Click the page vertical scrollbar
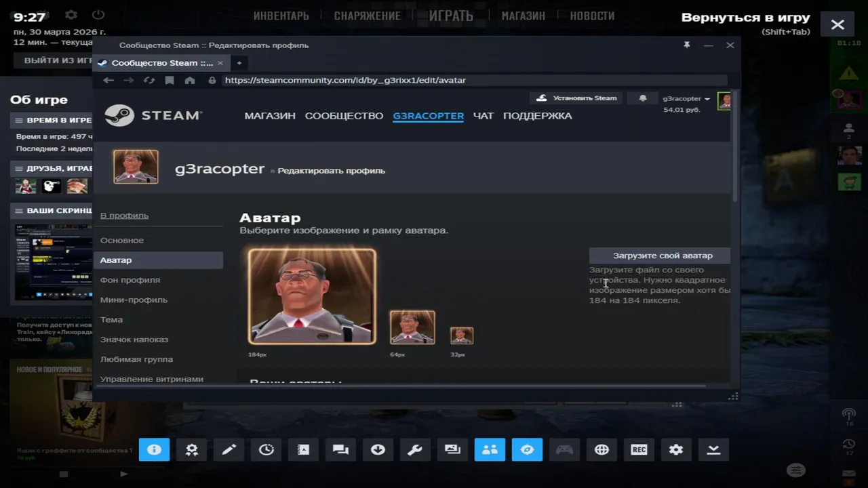 point(736,146)
